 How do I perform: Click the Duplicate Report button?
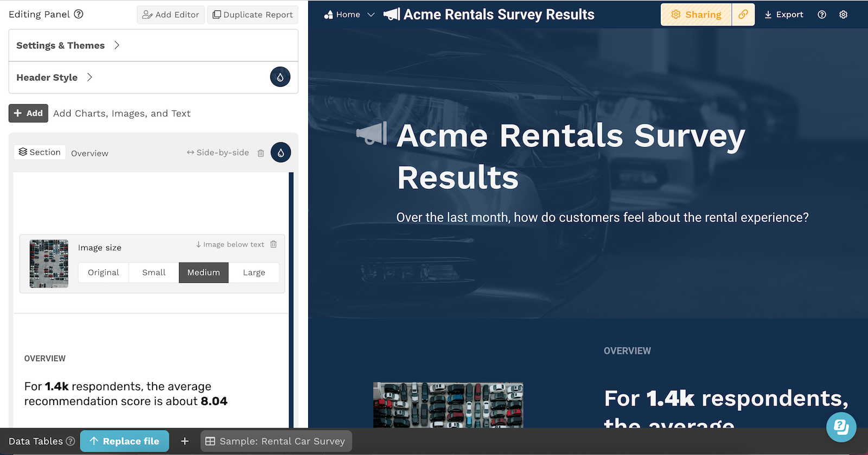(x=253, y=15)
